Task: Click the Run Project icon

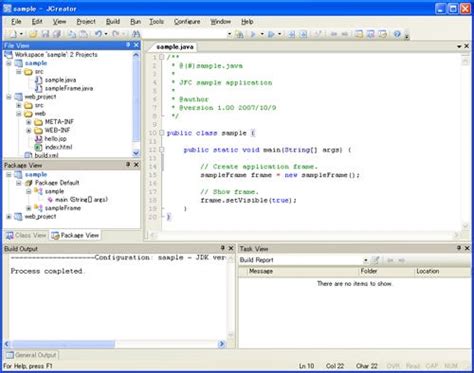Action: point(271,34)
